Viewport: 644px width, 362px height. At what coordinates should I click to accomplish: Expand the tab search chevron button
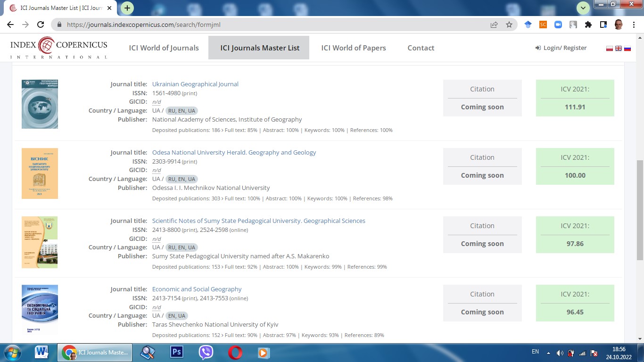(583, 8)
